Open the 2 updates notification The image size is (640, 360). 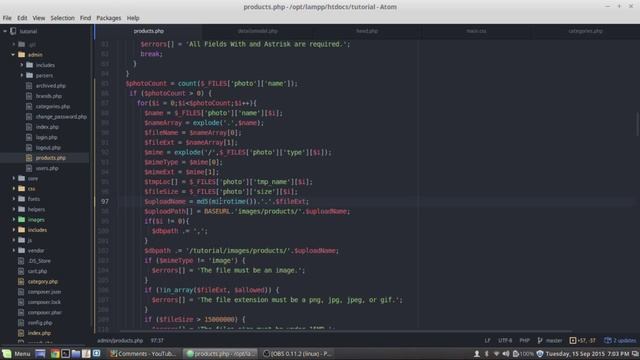pos(620,340)
